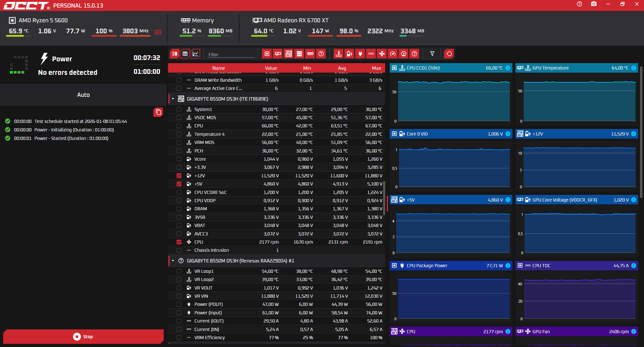
Task: Click the AMD Radeon RX 6700 XT label
Action: (x=296, y=20)
